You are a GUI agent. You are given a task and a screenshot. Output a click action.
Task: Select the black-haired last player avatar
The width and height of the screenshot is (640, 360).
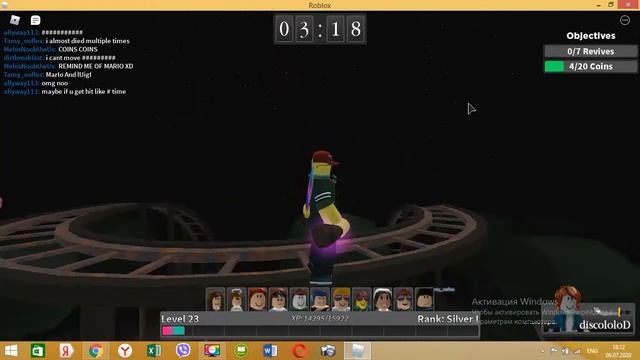424,299
